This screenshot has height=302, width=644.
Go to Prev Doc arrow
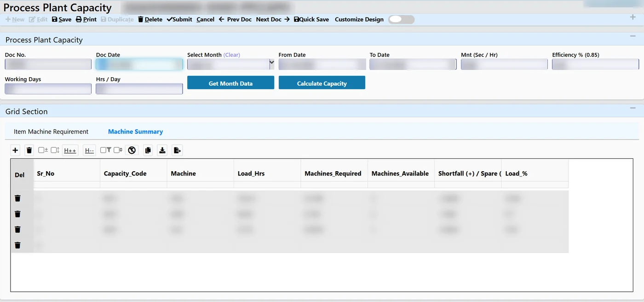click(235, 19)
